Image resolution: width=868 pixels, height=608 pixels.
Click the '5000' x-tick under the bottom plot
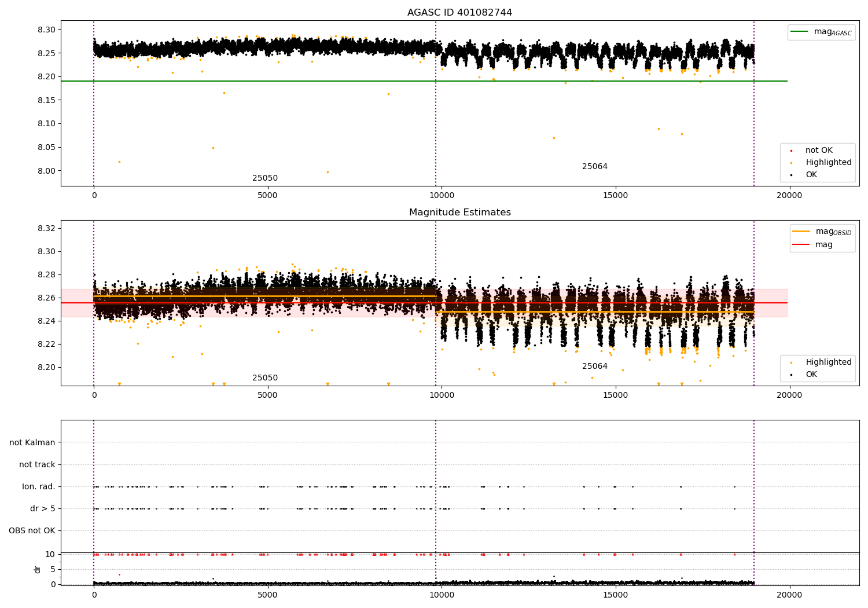coord(267,594)
